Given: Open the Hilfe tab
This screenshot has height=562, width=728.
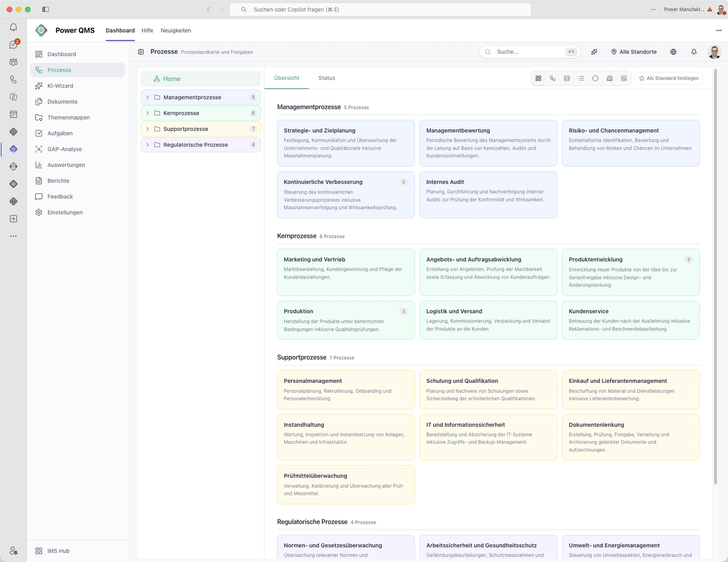Looking at the screenshot, I should [147, 30].
